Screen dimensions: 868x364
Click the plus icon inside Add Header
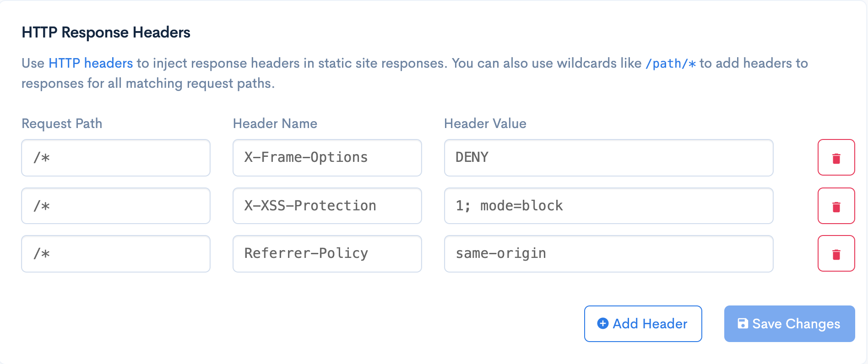(x=602, y=323)
